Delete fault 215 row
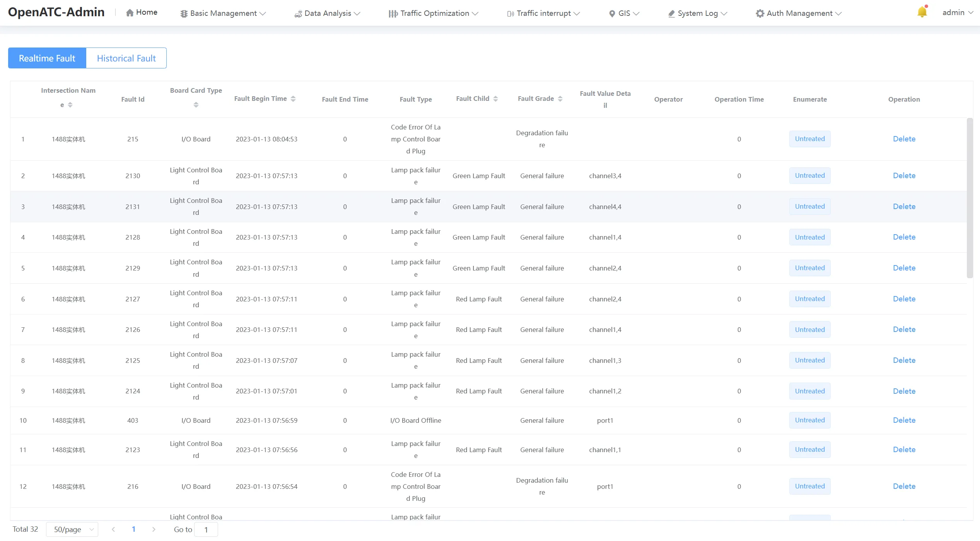 [904, 139]
